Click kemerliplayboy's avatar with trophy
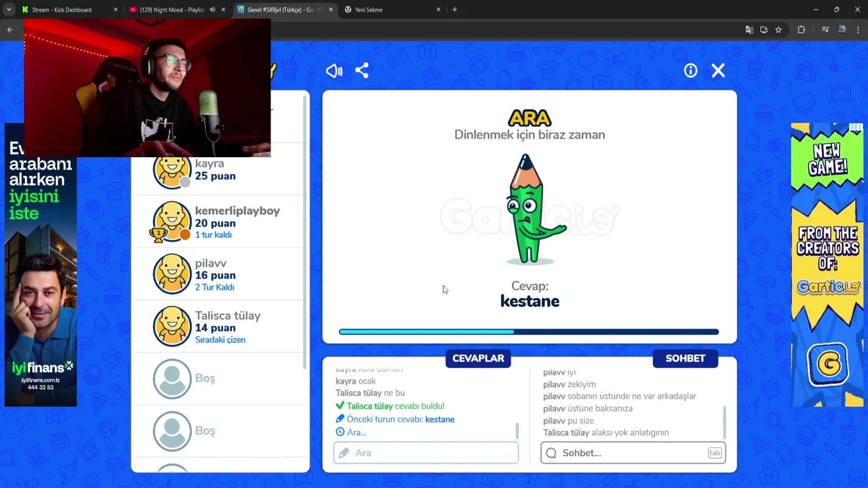The image size is (868, 488). point(172,222)
